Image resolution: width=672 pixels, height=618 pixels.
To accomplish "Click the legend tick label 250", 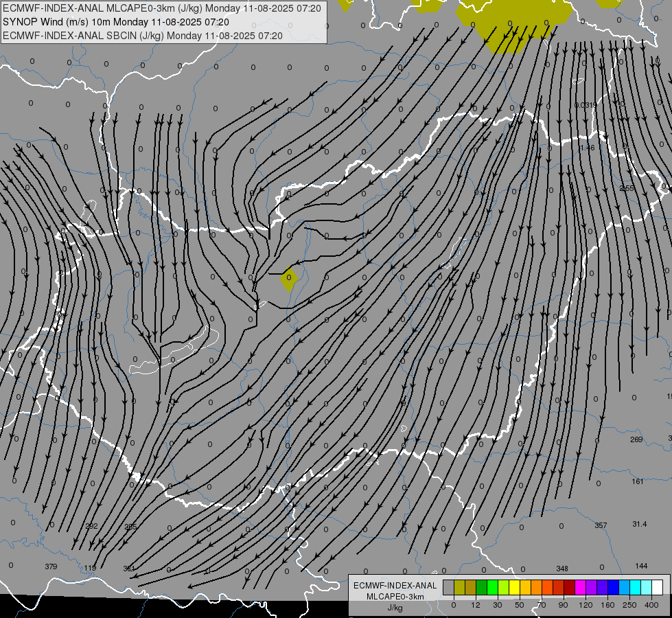I will coord(629,605).
